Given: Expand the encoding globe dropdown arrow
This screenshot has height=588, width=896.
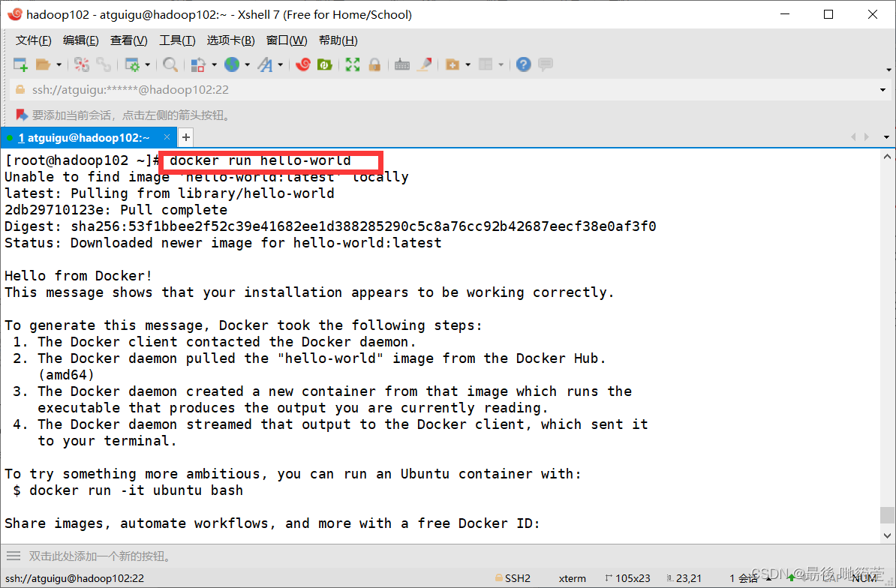Looking at the screenshot, I should click(247, 64).
